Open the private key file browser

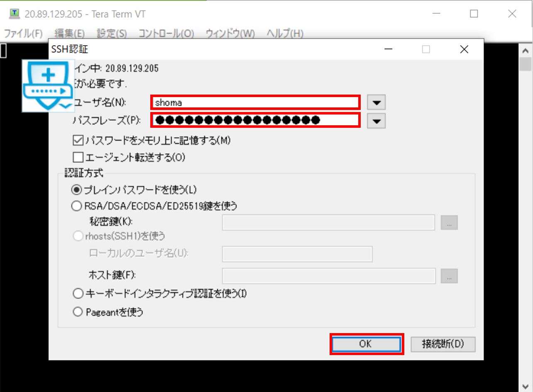[x=449, y=222]
